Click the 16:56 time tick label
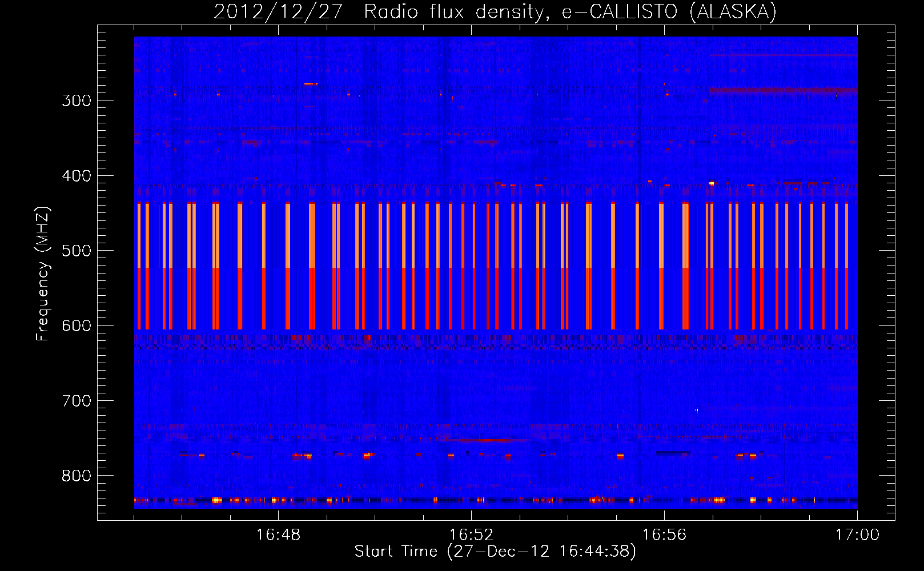The height and width of the screenshot is (571, 924). (664, 535)
